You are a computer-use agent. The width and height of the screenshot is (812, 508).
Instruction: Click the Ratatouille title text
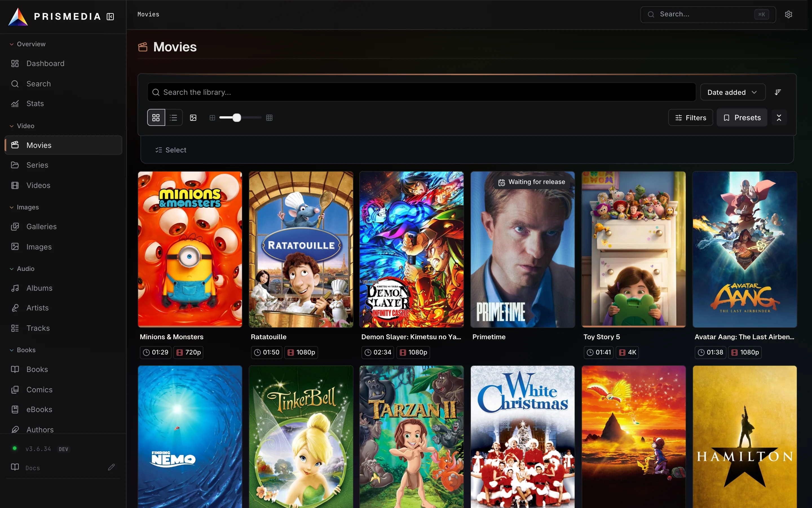coord(268,337)
